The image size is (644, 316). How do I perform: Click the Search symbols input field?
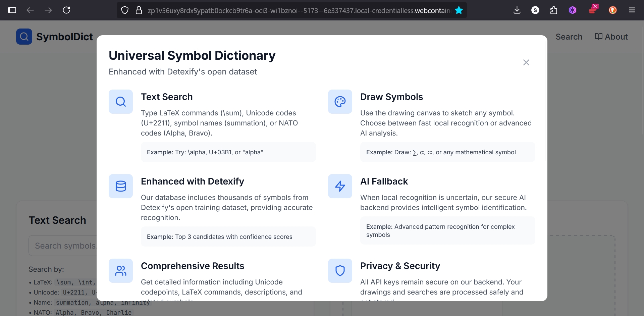(64, 246)
